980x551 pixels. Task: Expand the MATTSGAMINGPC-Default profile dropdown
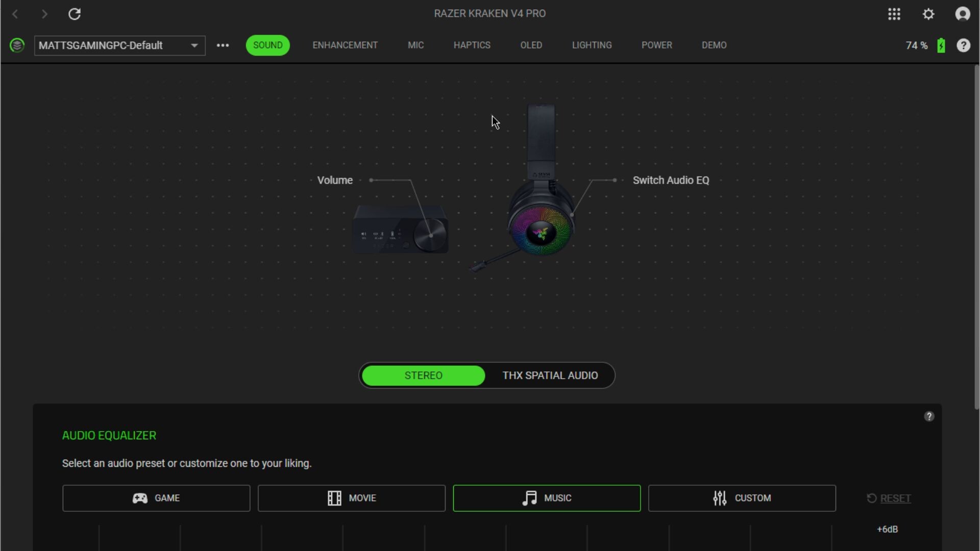click(119, 45)
